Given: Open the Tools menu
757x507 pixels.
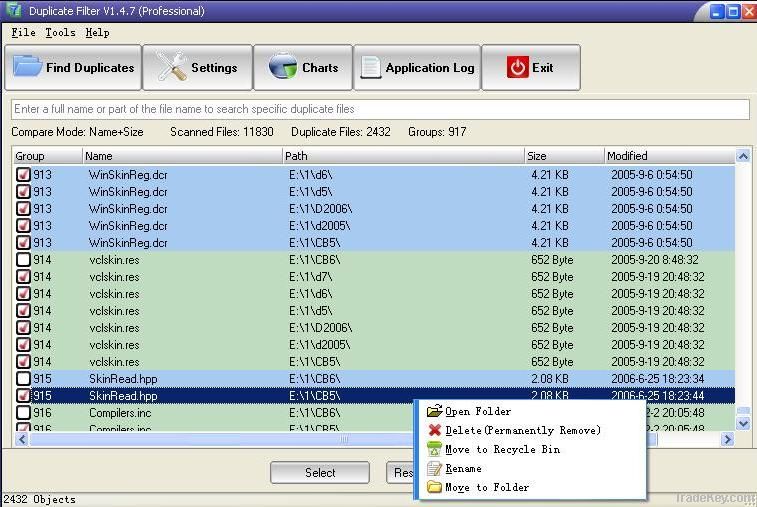Looking at the screenshot, I should pyautogui.click(x=60, y=32).
